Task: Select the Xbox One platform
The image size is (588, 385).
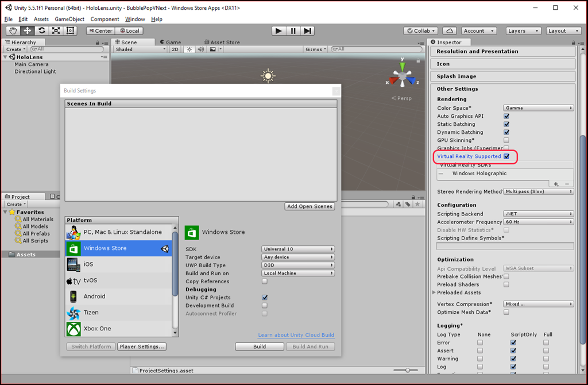Action: coord(119,329)
